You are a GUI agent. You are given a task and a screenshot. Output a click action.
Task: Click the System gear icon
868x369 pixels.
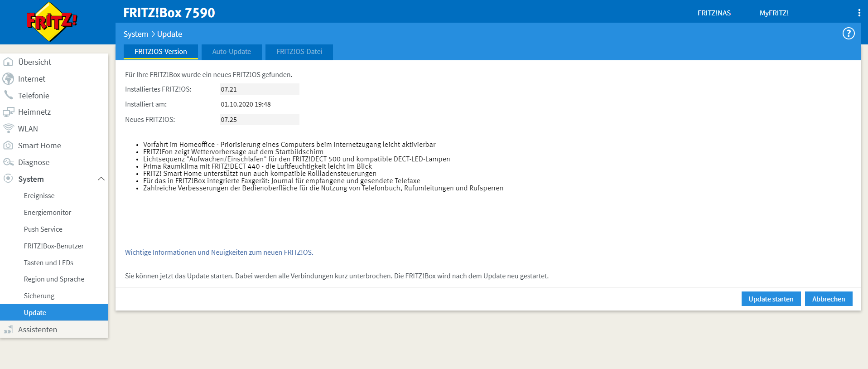pos(8,179)
